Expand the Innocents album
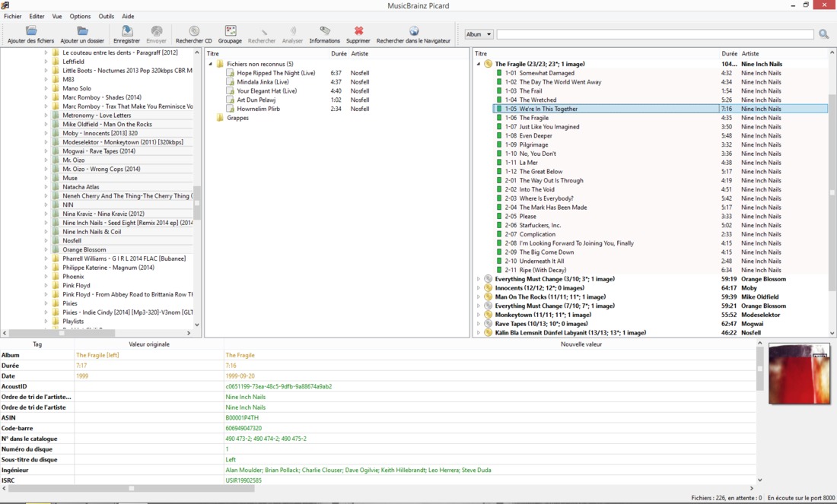The image size is (837, 504). (x=479, y=288)
